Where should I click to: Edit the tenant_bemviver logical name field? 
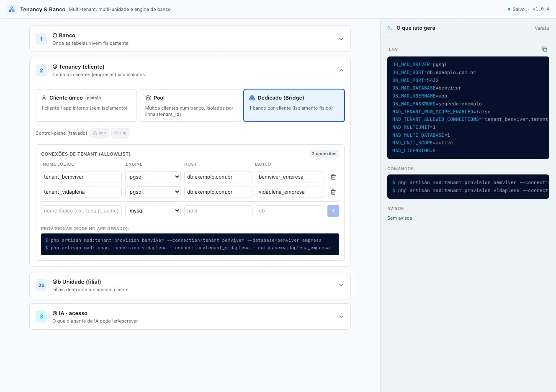[81, 177]
